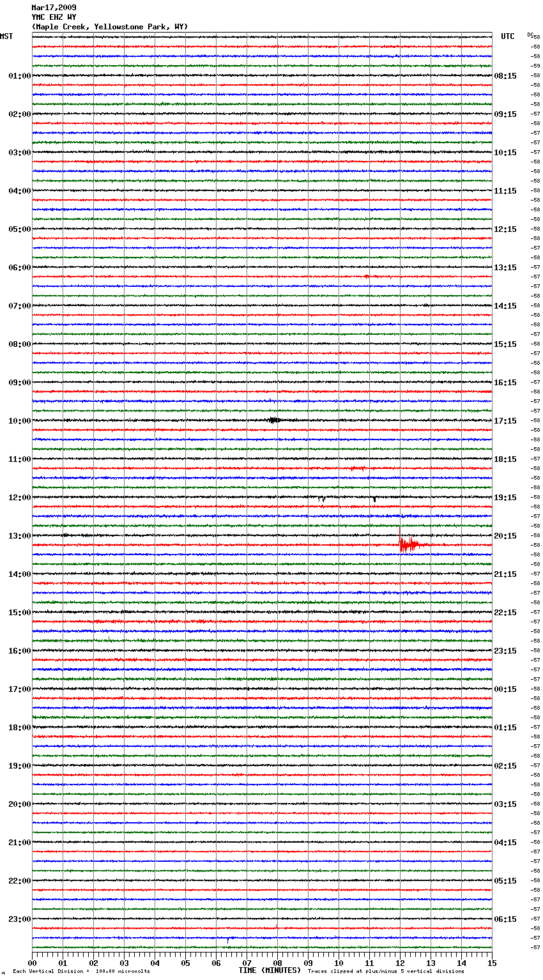
Task: Select the "03:00" MST hour label
Action: click(20, 153)
